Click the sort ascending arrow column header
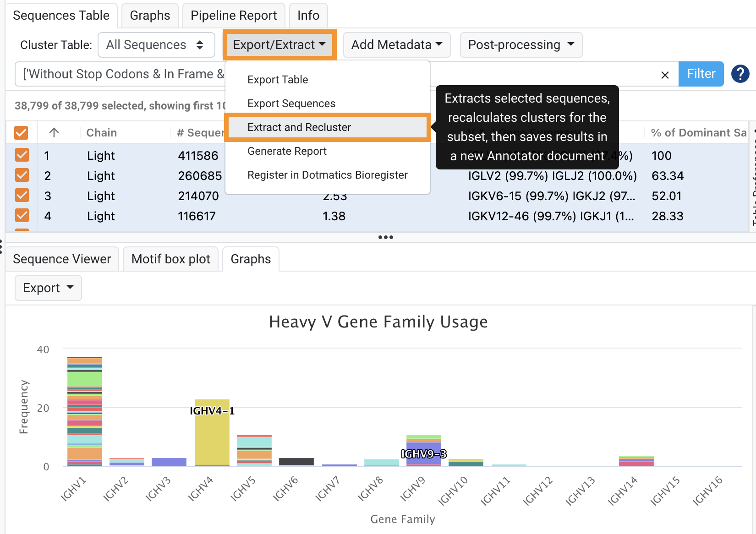The image size is (756, 534). tap(54, 133)
